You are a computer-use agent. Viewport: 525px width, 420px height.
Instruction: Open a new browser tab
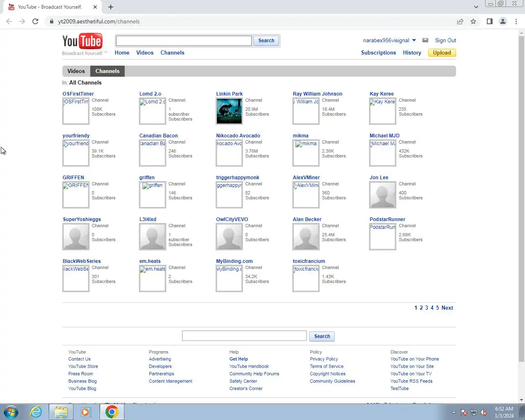coord(111,7)
